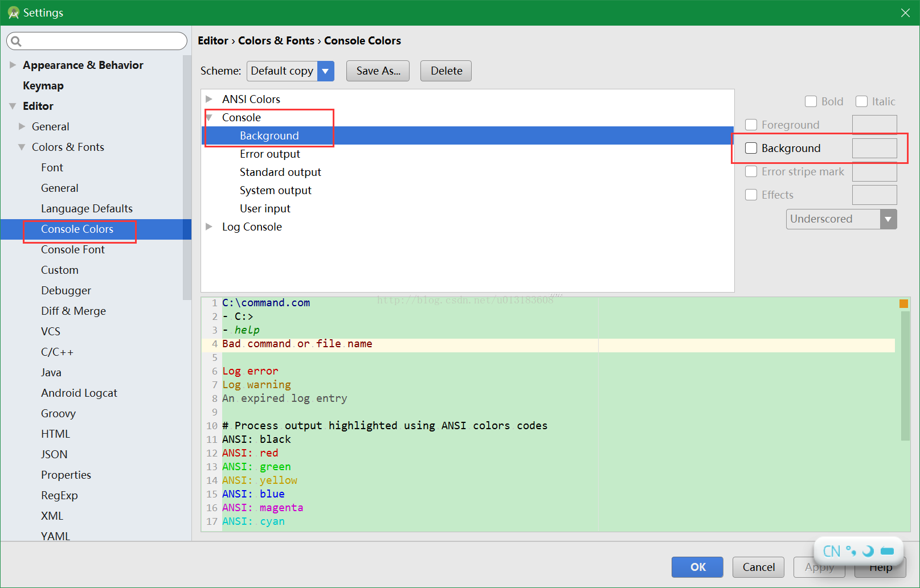Click the search magnifier icon
920x588 pixels.
16,41
